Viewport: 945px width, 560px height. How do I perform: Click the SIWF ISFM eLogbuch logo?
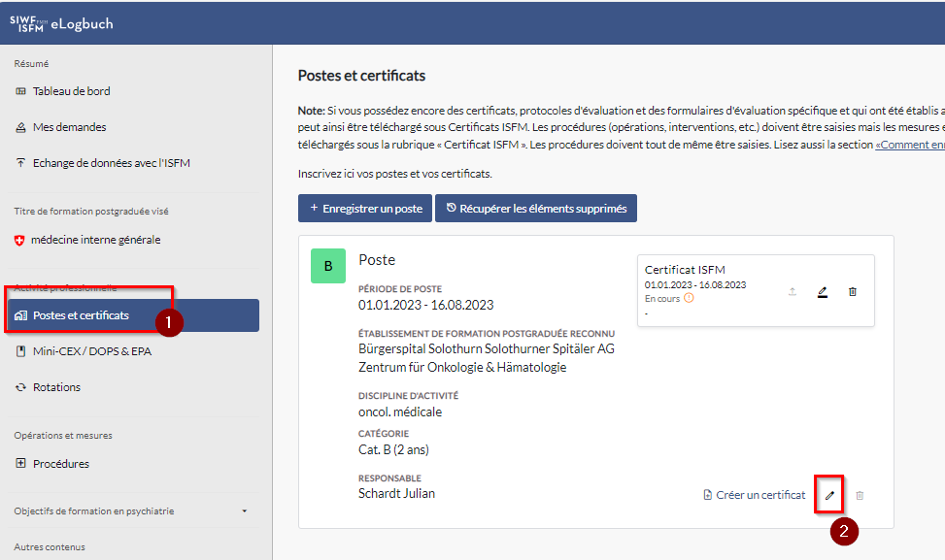pyautogui.click(x=61, y=23)
